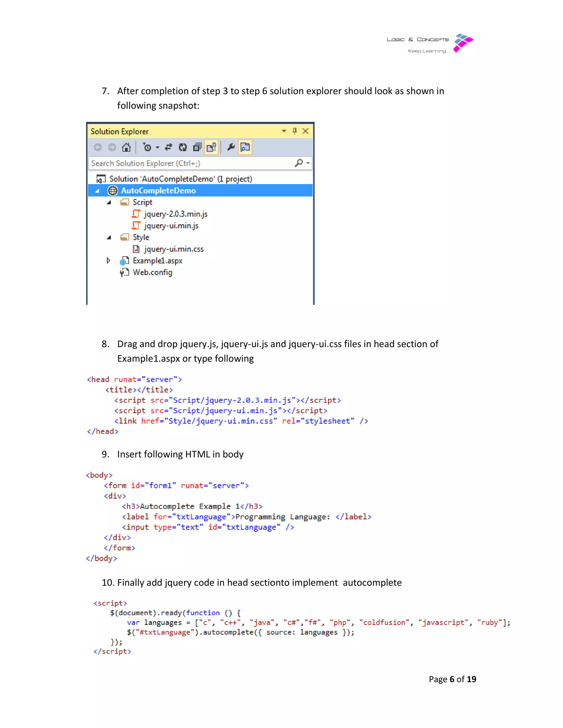
Task: Select the Web.config file
Action: point(152,272)
